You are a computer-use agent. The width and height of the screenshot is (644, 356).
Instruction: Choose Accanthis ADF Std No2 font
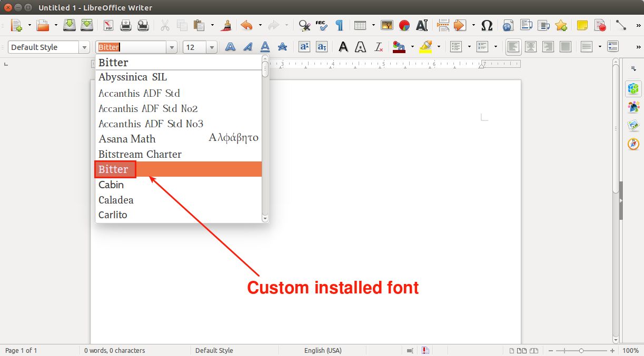click(x=179, y=108)
